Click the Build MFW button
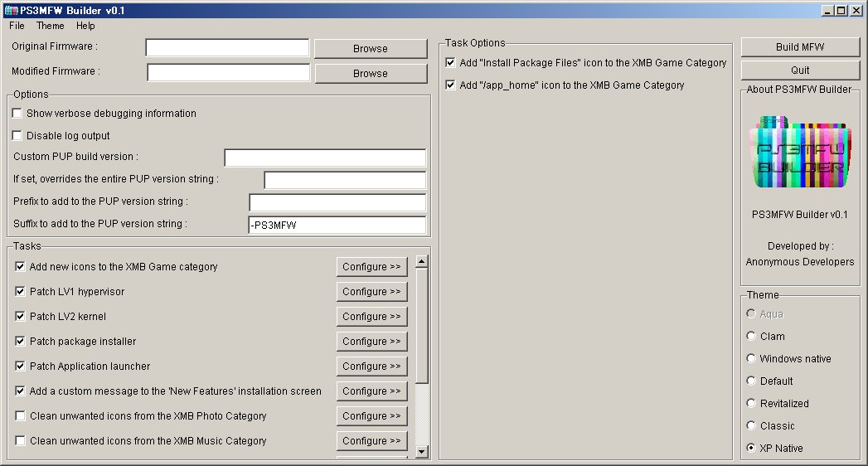Image resolution: width=868 pixels, height=466 pixels. tap(800, 47)
